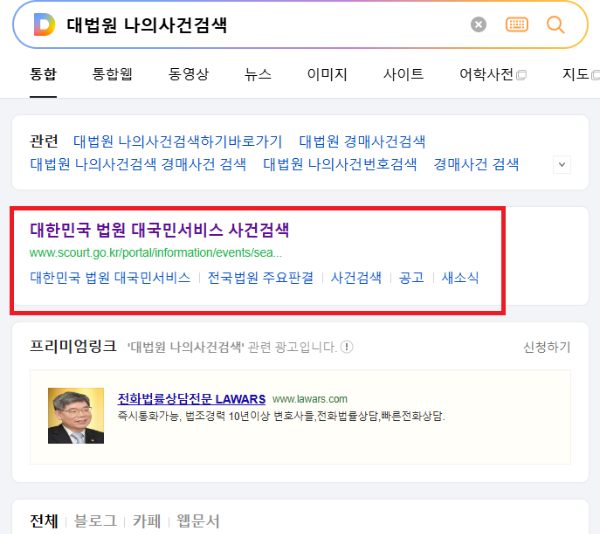This screenshot has height=534, width=600.
Task: Click related search 대법원 경매사건검색
Action: pyautogui.click(x=362, y=142)
